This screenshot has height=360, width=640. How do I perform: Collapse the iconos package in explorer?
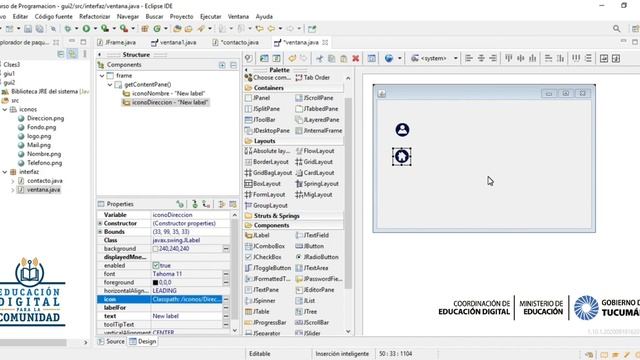click(x=5, y=109)
